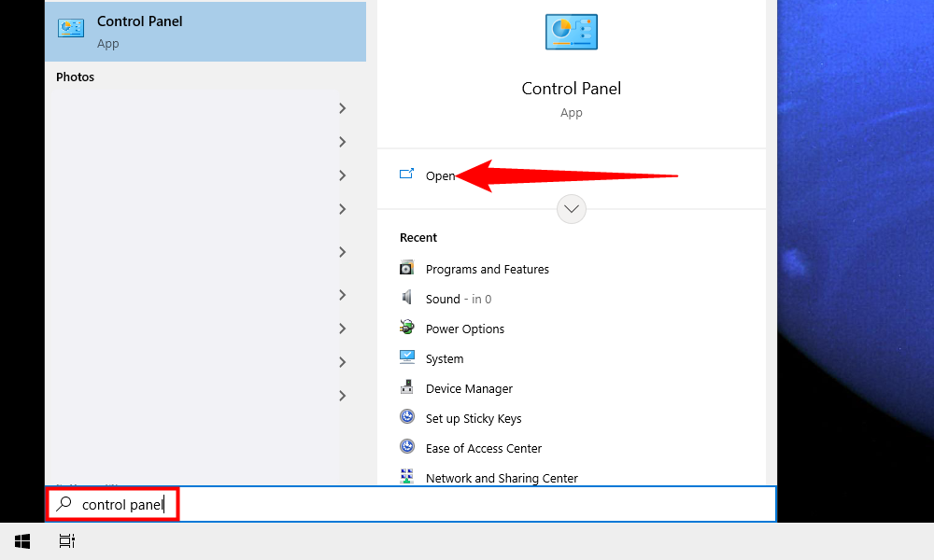Open Set up Sticky Keys

point(473,418)
